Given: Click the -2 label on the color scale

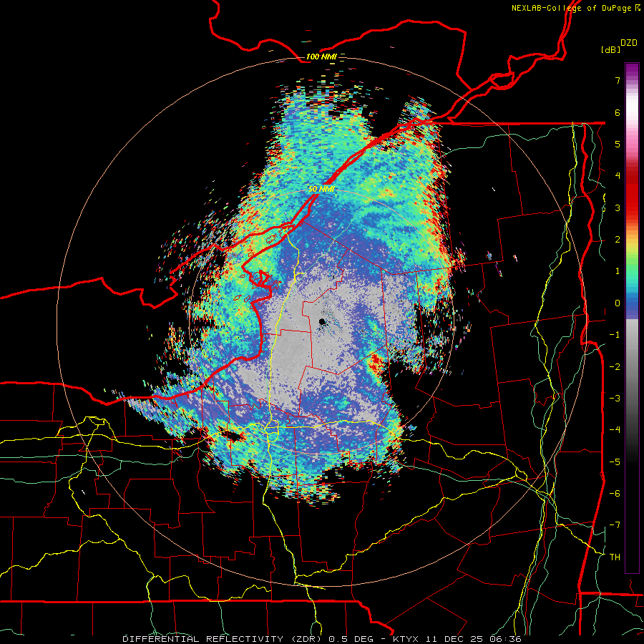Looking at the screenshot, I should coord(615,366).
